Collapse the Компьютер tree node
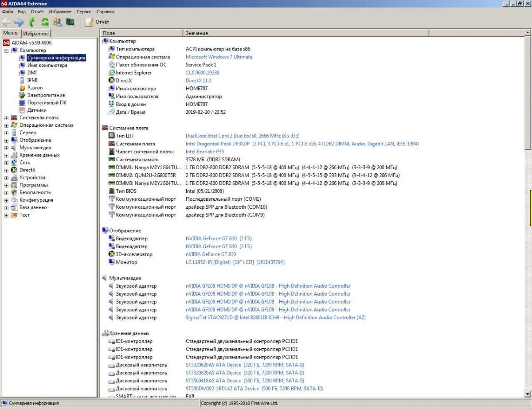The width and height of the screenshot is (532, 409). pyautogui.click(x=7, y=51)
